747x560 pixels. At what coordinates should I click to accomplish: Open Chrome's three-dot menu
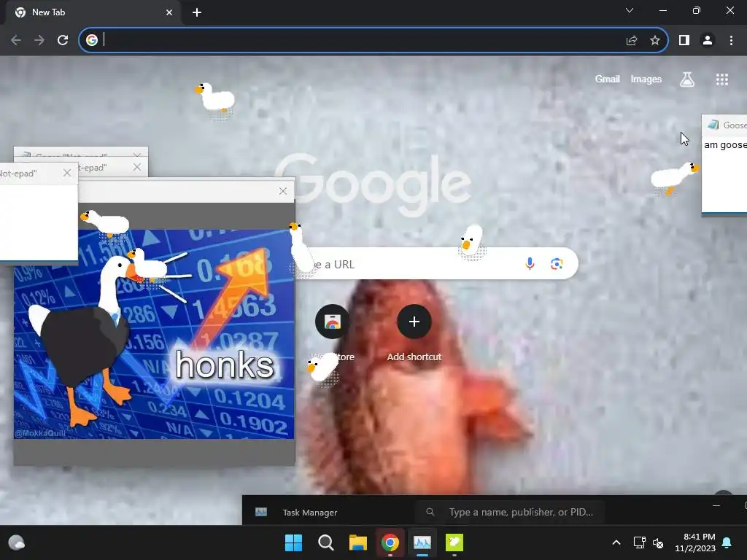pos(731,41)
